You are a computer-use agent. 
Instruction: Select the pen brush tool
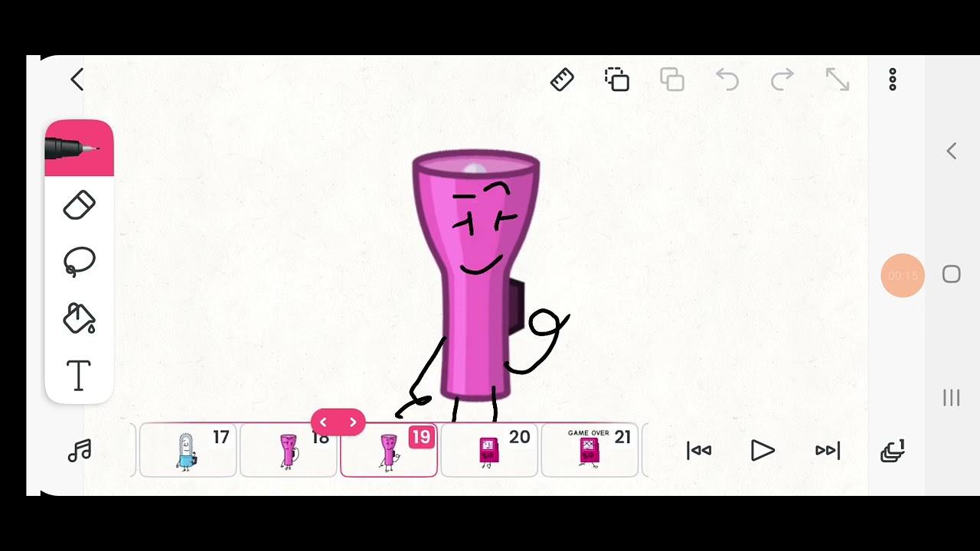(x=79, y=148)
